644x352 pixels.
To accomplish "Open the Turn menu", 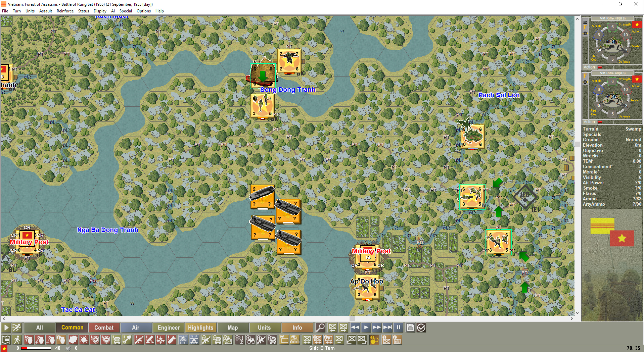I will [x=17, y=11].
